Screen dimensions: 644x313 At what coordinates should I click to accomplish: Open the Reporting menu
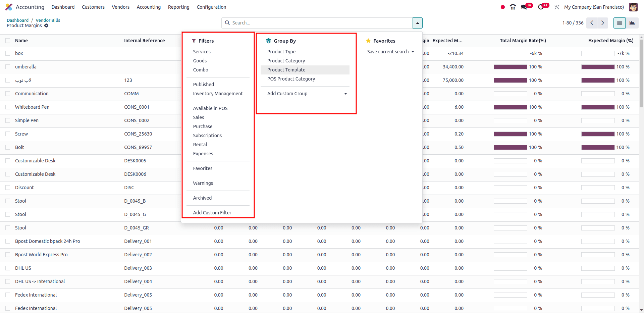178,7
